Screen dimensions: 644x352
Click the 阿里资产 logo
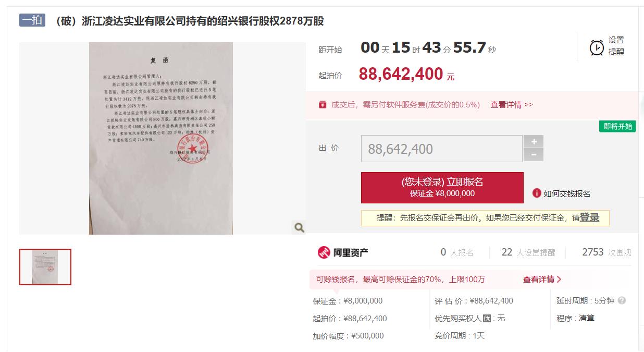click(x=343, y=252)
